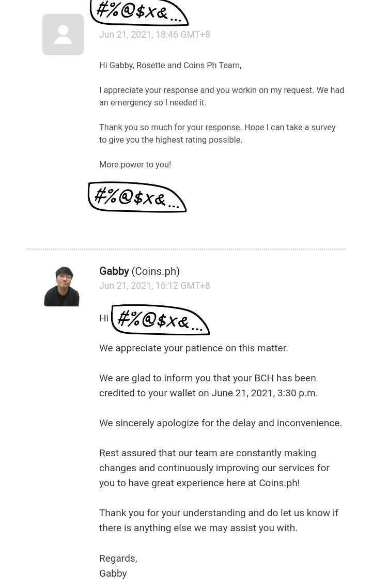Screen dimensions: 372x588
Task: Select the bold Gabby sender name
Action: pos(114,271)
